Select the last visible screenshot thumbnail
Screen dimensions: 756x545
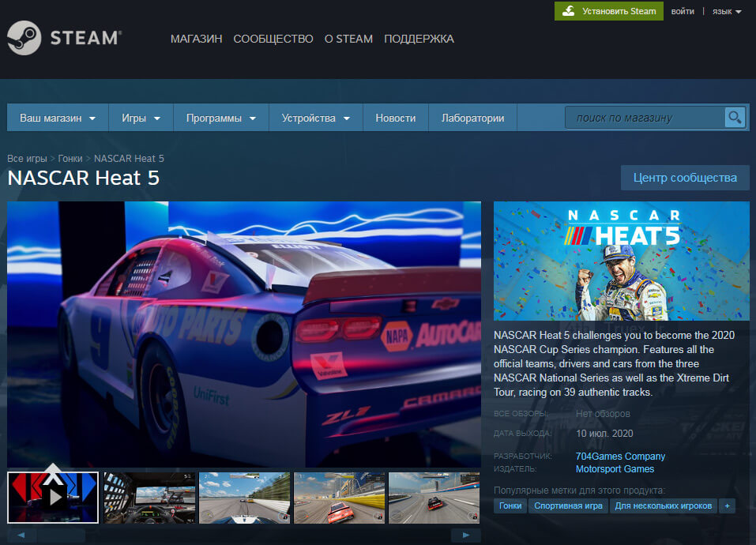[x=434, y=498]
